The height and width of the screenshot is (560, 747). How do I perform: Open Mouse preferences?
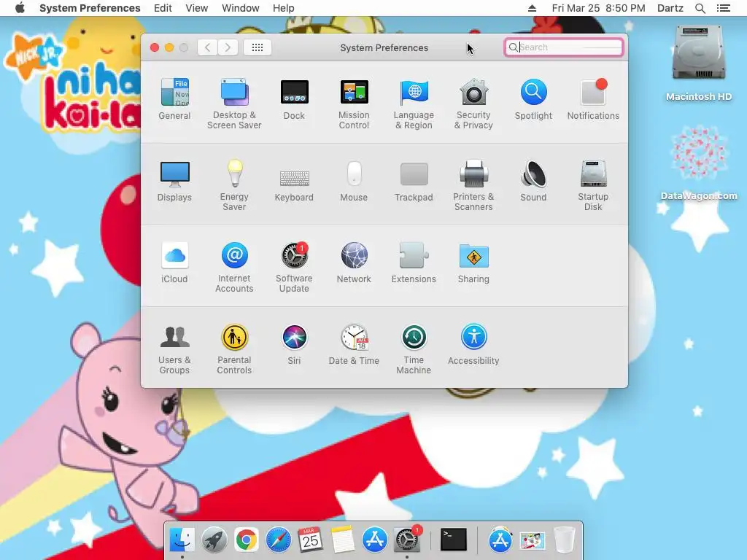coord(354,181)
